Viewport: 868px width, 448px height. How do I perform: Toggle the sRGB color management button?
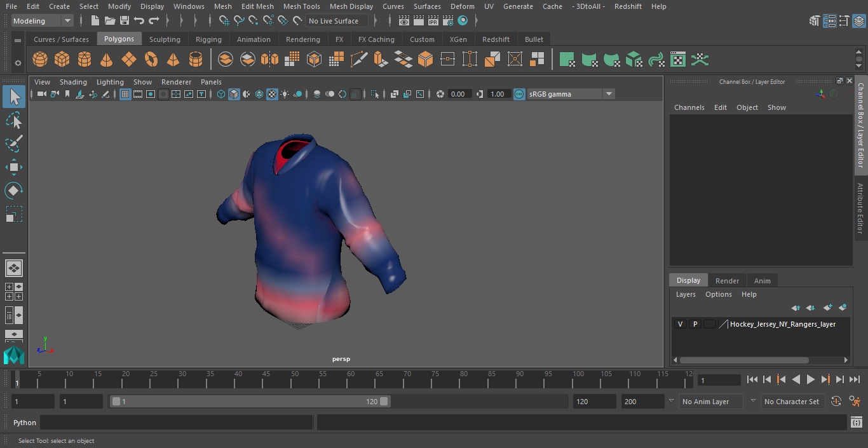(519, 94)
